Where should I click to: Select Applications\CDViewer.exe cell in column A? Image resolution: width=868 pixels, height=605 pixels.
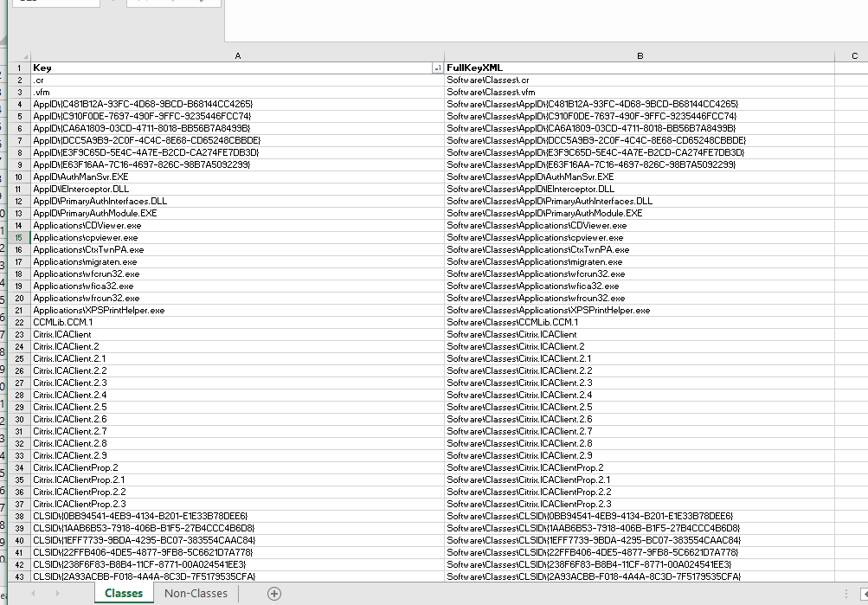[237, 226]
